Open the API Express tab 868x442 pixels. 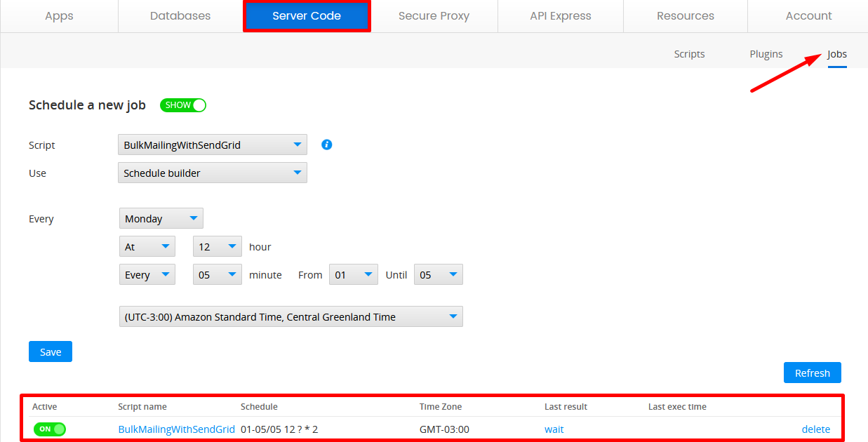[561, 15]
